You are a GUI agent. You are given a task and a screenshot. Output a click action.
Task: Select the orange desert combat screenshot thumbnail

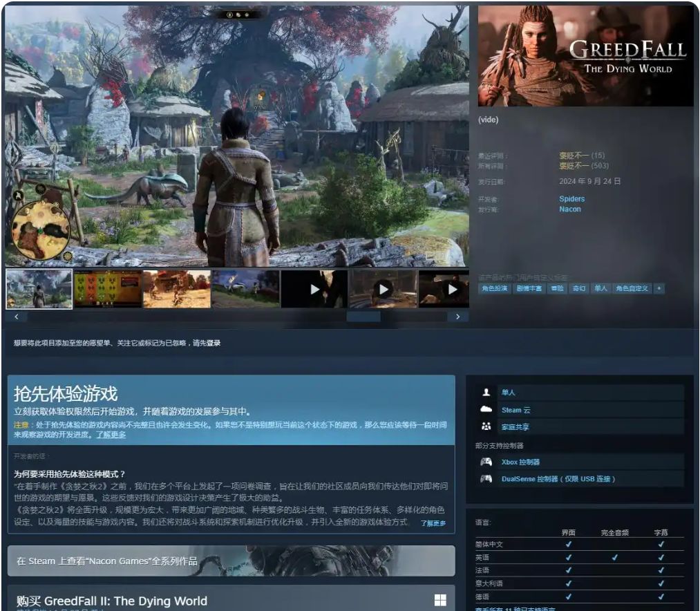[x=177, y=289]
